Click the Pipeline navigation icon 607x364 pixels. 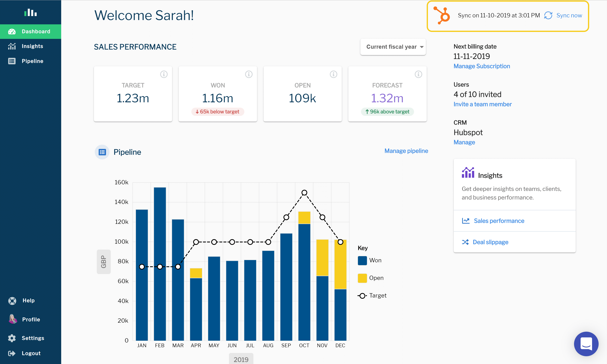tap(13, 61)
